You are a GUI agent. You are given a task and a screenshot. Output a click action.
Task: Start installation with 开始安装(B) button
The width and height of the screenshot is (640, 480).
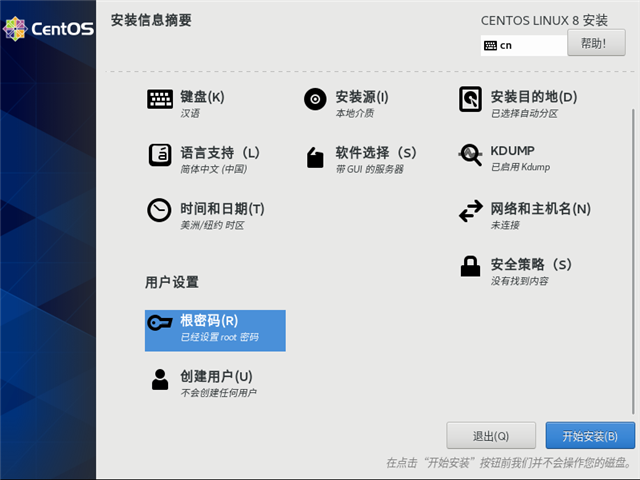point(590,436)
